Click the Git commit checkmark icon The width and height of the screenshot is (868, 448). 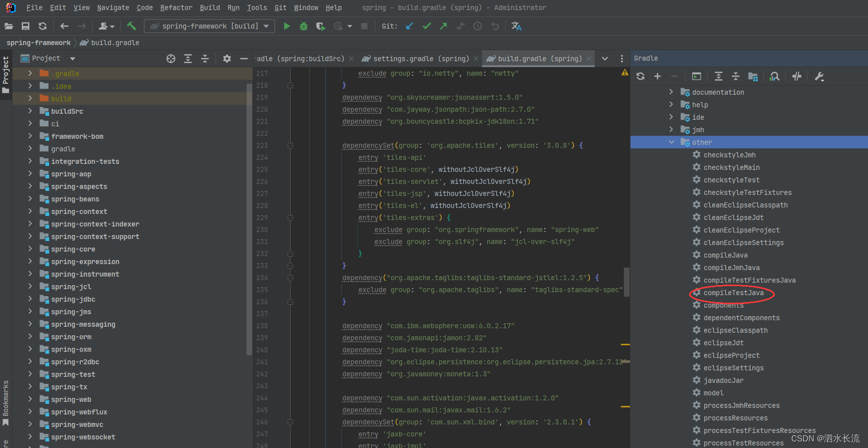click(426, 26)
